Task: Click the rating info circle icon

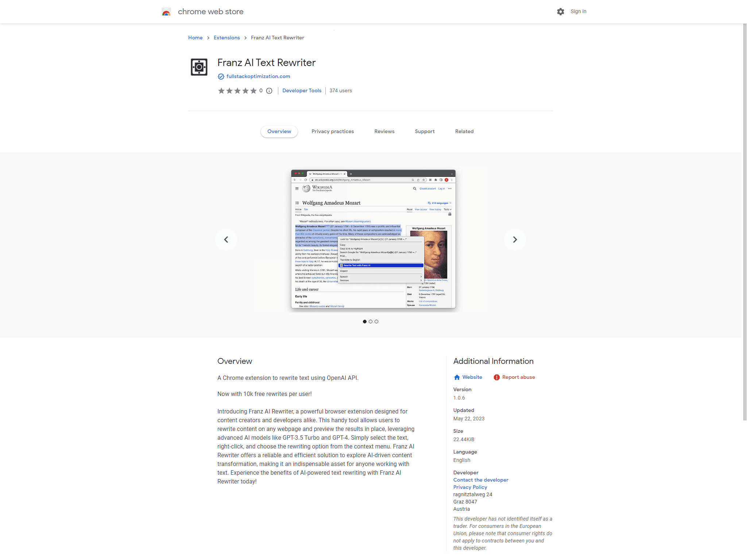Action: point(269,91)
